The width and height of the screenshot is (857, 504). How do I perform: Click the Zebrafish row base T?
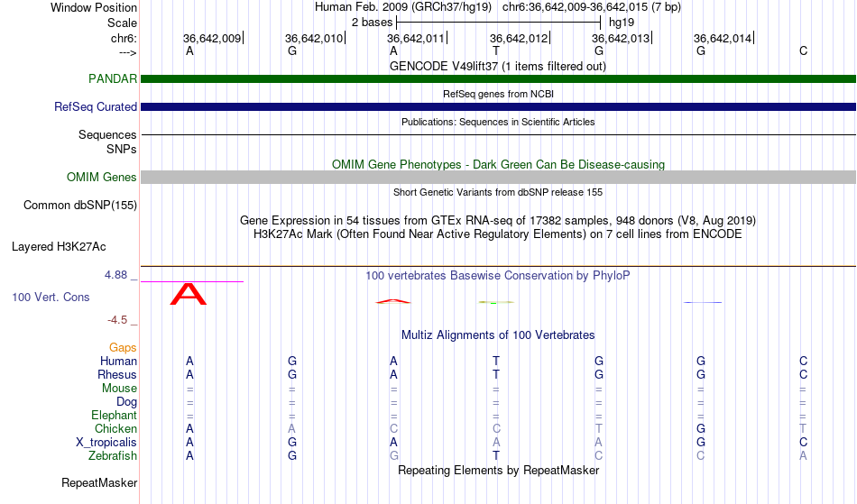tap(496, 455)
